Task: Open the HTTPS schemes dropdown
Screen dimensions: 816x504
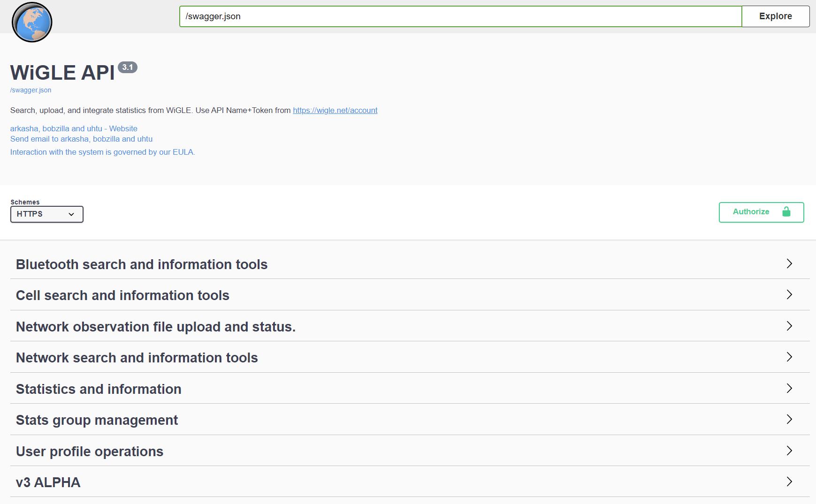Action: 47,214
